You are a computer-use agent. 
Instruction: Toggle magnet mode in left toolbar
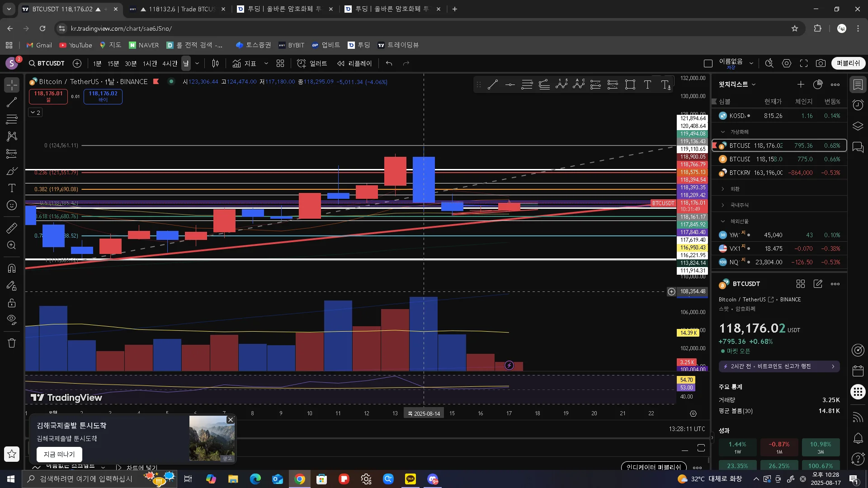pyautogui.click(x=12, y=268)
